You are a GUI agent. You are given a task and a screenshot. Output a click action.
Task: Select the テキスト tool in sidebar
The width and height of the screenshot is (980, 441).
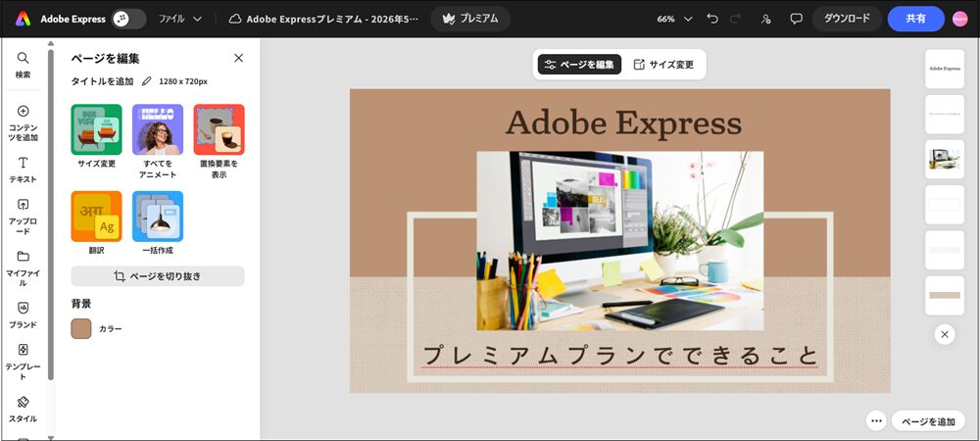click(24, 170)
